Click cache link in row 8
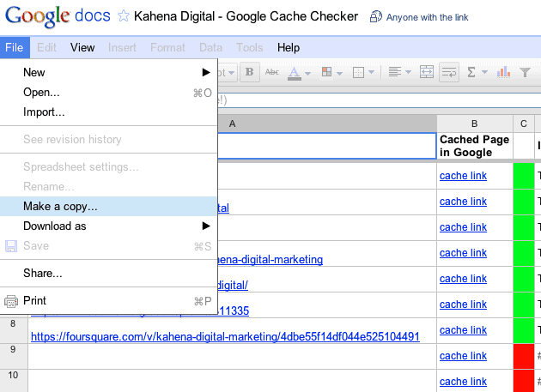The image size is (541, 392). click(463, 330)
